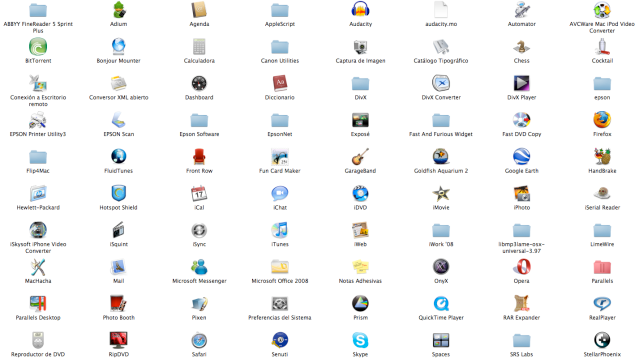Open the LimeWire folder
This screenshot has height=363, width=639.
[x=602, y=230]
